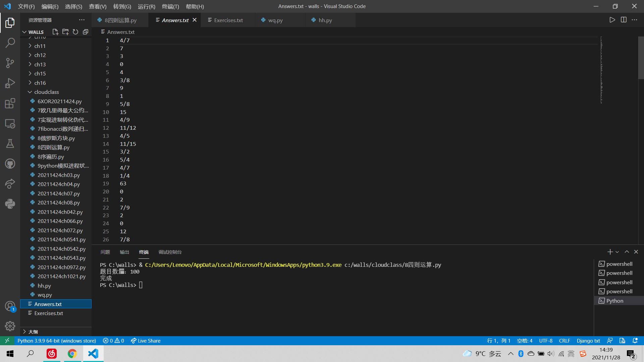Open the GitHub panel in activity bar

click(10, 164)
